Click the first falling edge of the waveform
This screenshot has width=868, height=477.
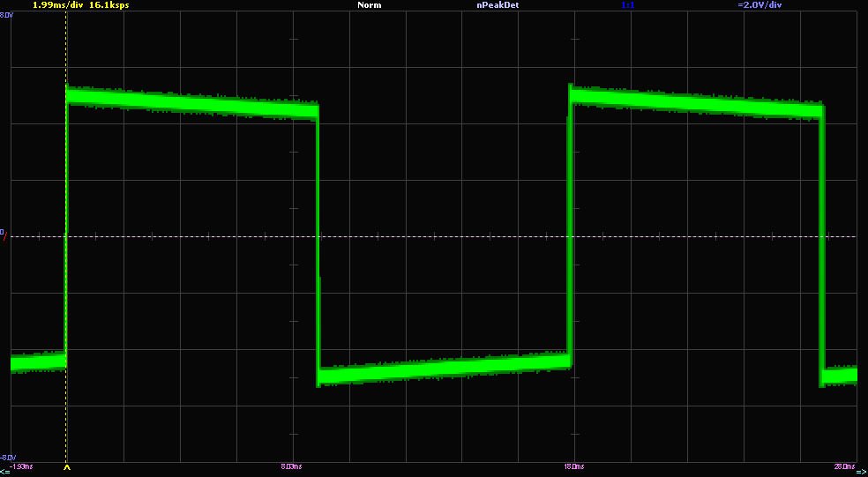[318, 238]
